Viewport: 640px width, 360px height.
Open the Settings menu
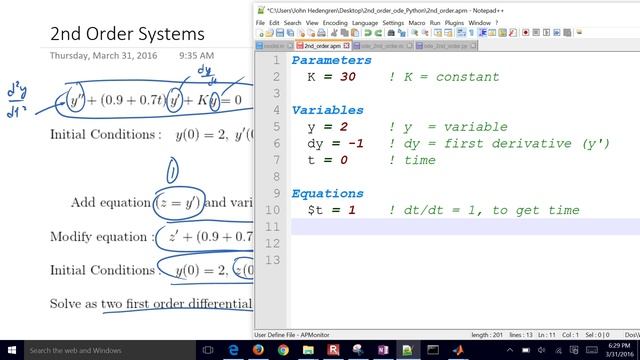pyautogui.click(x=393, y=23)
